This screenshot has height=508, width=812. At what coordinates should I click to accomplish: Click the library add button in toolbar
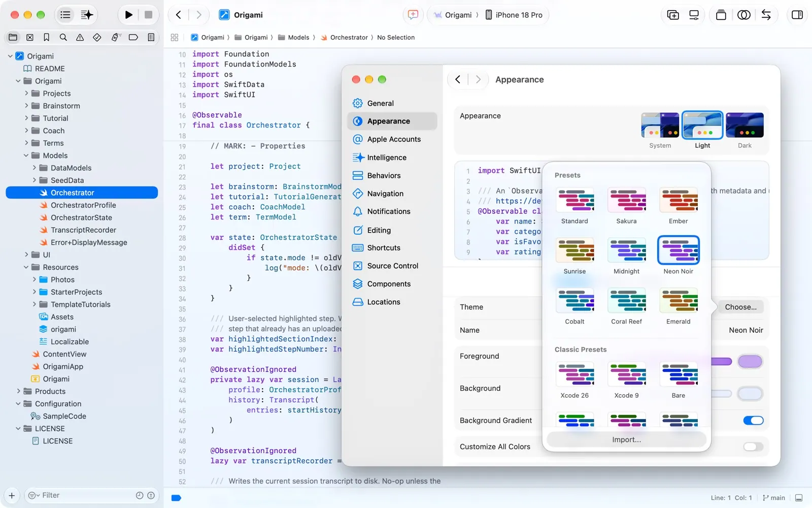click(x=673, y=15)
